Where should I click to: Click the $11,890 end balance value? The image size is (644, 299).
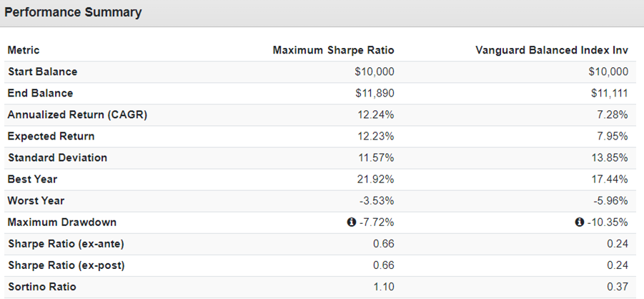(x=375, y=93)
